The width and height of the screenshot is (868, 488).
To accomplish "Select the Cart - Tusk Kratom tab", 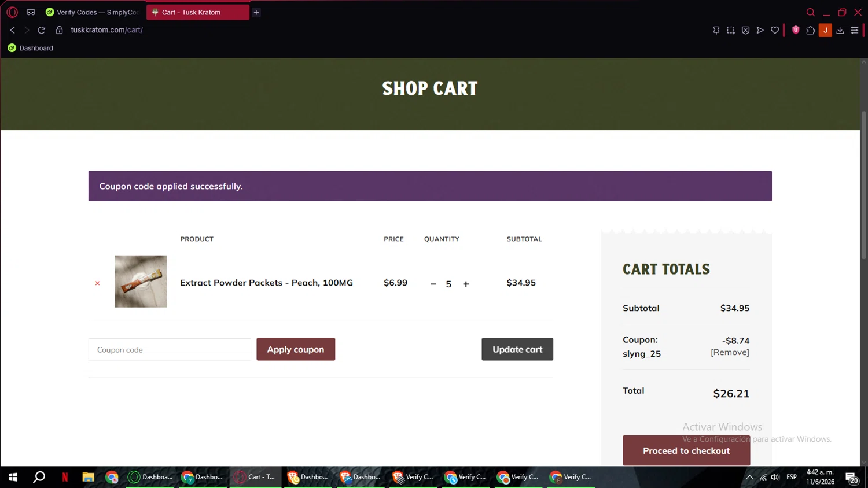I will click(x=198, y=12).
